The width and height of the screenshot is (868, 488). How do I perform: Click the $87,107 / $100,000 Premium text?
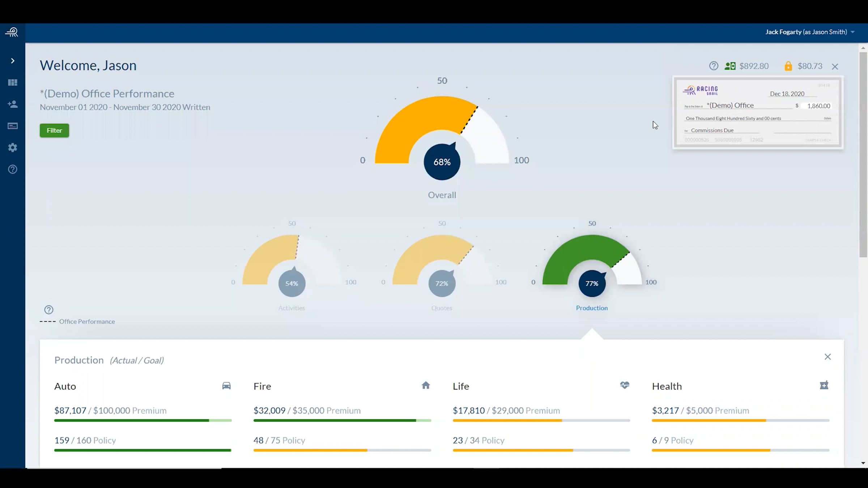(110, 411)
